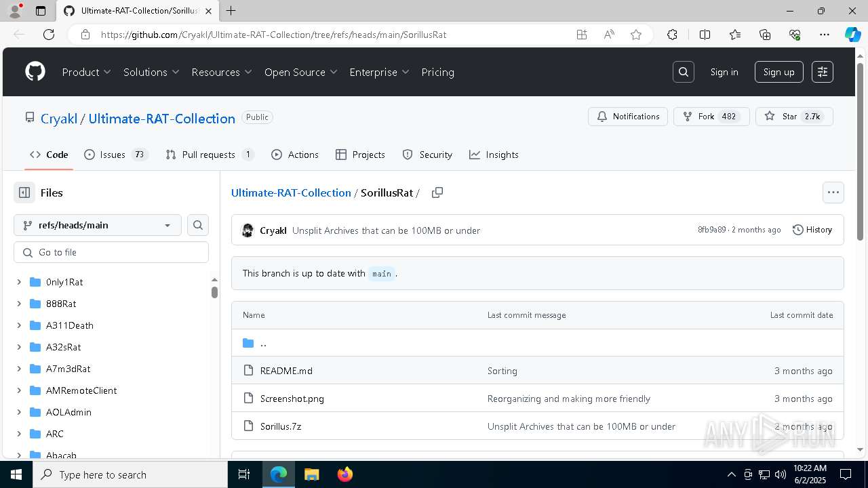Open the Screenshot.png file
Screen dimensions: 868x488
(292, 399)
